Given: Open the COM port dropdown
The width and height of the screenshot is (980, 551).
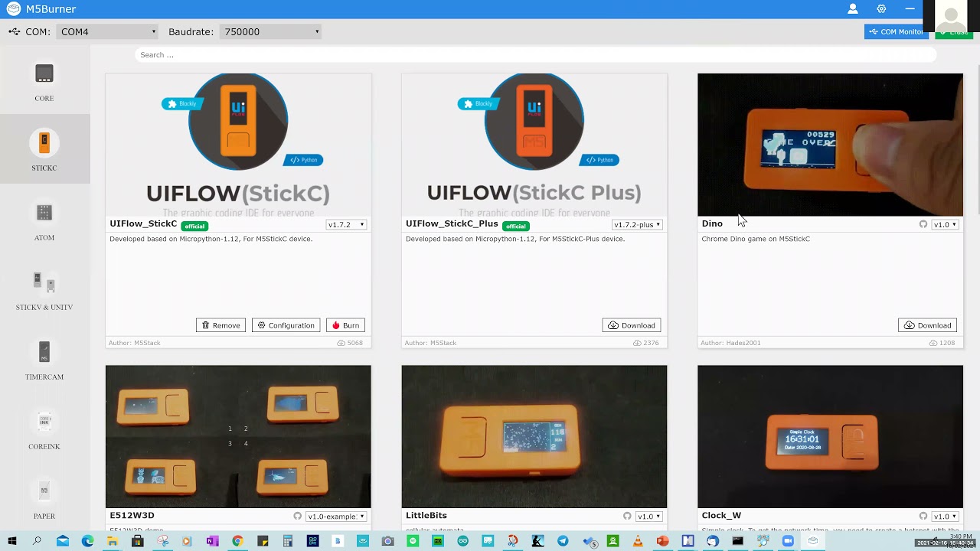Looking at the screenshot, I should click(x=108, y=31).
